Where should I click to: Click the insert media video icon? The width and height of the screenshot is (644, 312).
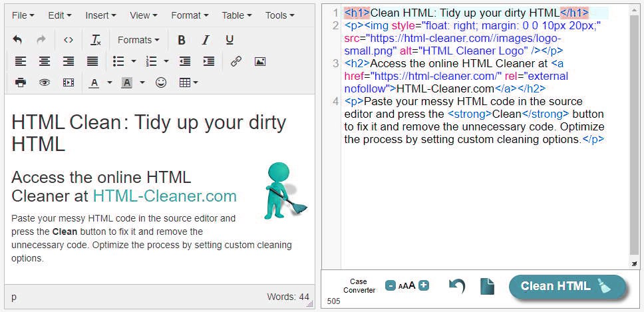point(68,82)
